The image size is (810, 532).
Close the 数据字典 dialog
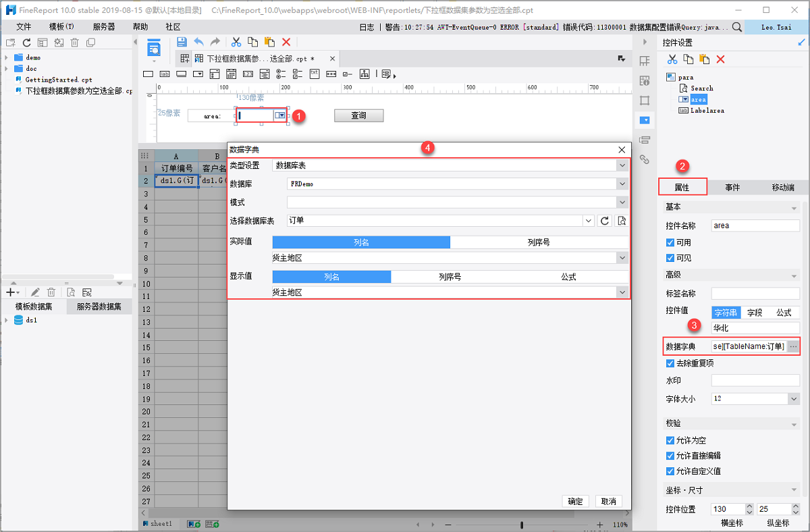click(x=622, y=149)
